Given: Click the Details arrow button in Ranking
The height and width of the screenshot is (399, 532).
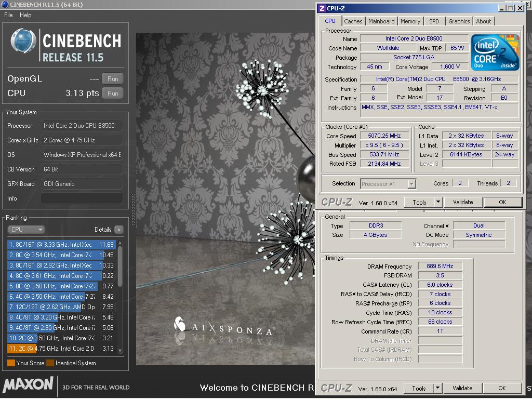Looking at the screenshot, I should [x=119, y=230].
